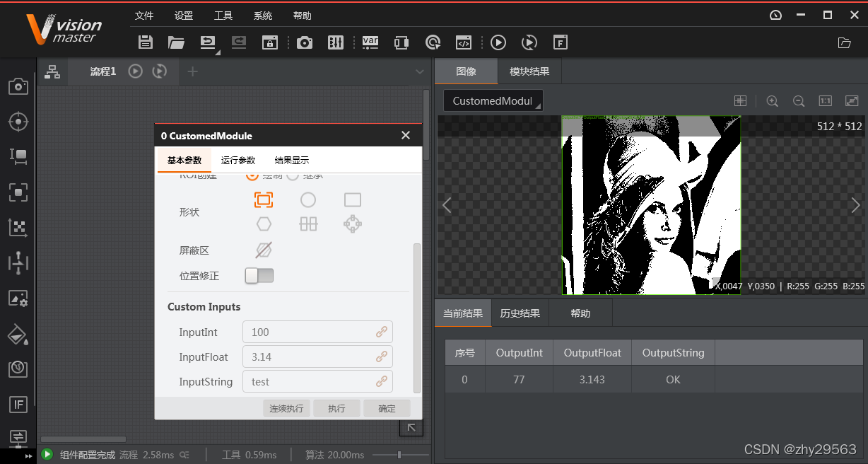Switch to the 运行参数 tab
868x464 pixels.
click(238, 161)
